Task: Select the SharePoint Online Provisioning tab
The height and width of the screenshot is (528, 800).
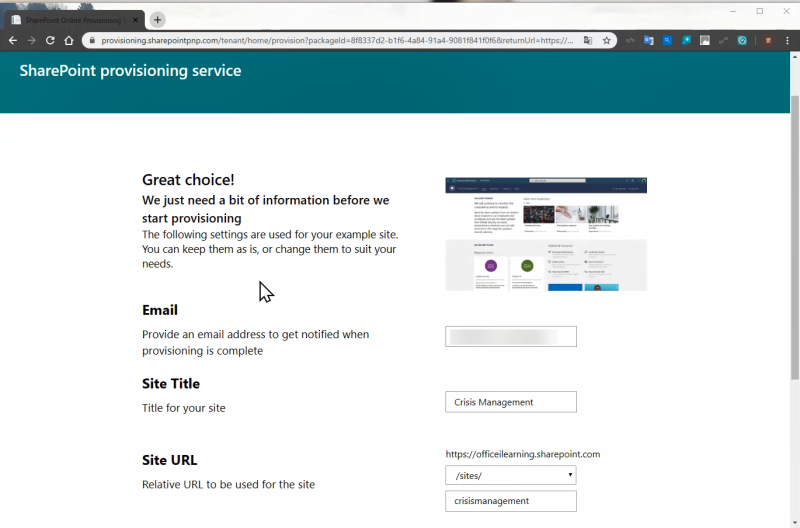Action: click(75, 20)
